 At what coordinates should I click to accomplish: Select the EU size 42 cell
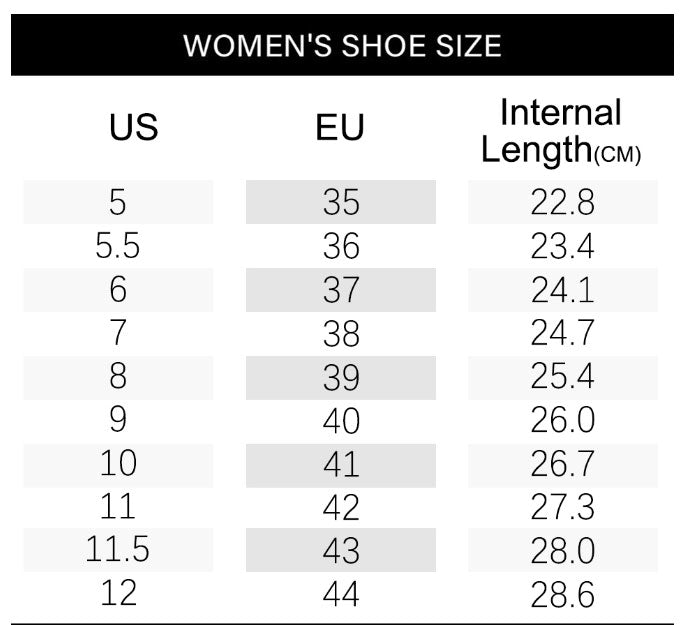click(x=341, y=508)
